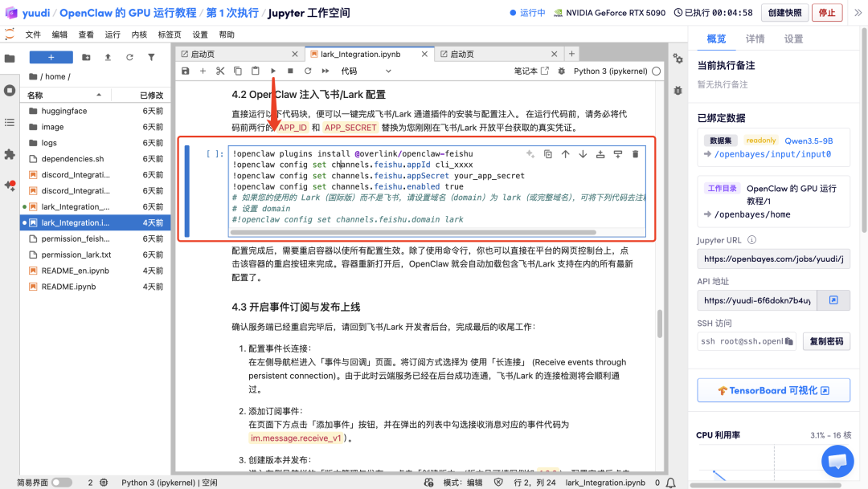Select the README_en.ipynb file
The width and height of the screenshot is (868, 489).
(96, 271)
